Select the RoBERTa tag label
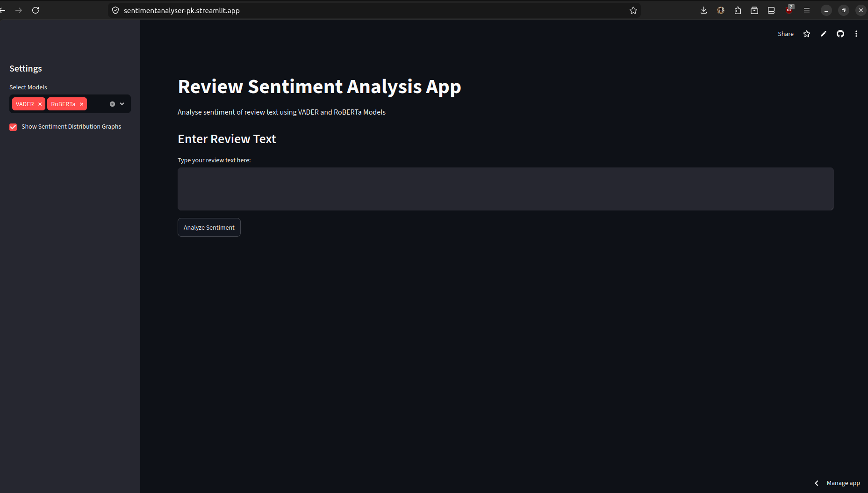This screenshot has width=868, height=493. pos(63,104)
